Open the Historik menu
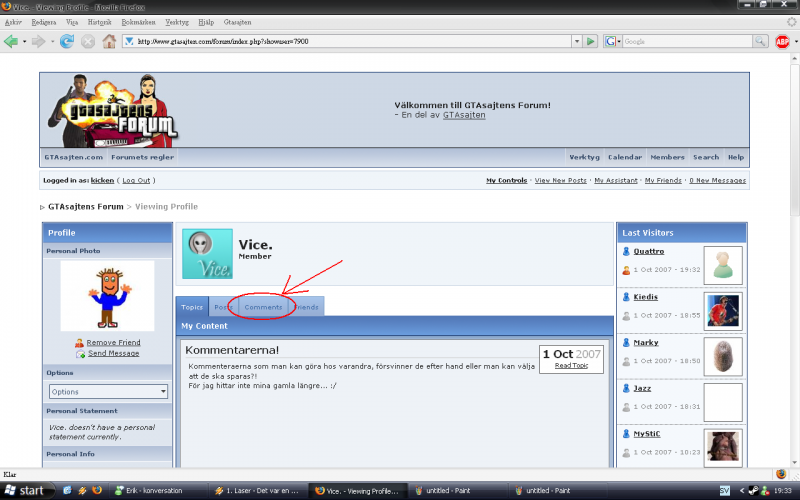800x500 pixels. coord(99,22)
